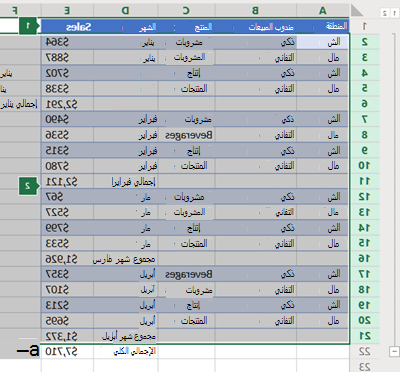Select row 9 header
This screenshot has height=372, width=400.
pos(365,150)
